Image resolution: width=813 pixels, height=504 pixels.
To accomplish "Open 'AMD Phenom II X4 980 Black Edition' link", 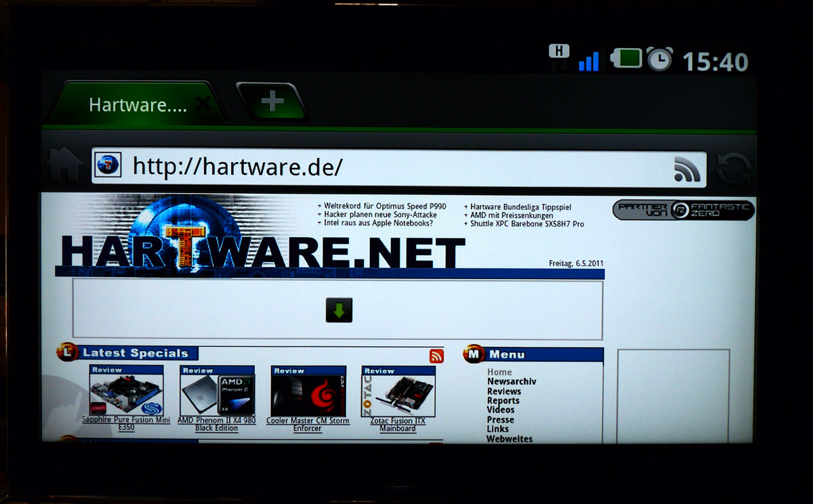I will pos(217,424).
